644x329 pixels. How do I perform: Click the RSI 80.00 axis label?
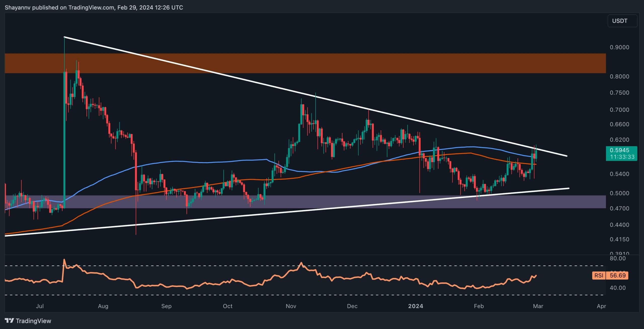coord(618,259)
